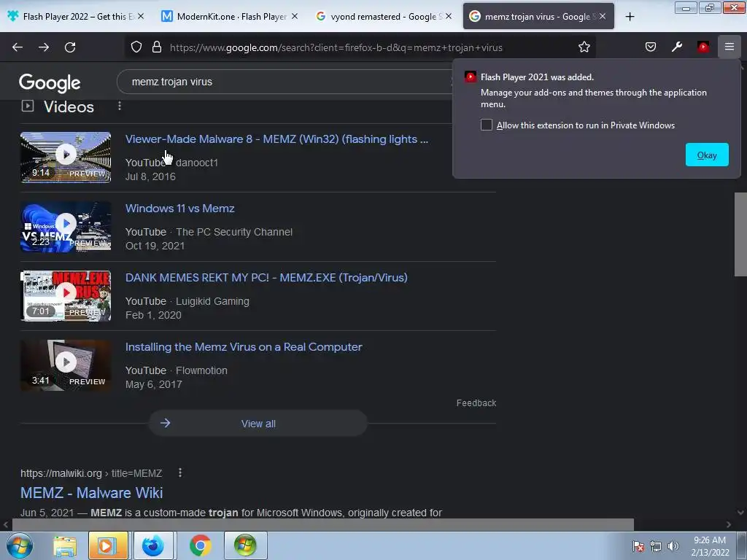This screenshot has height=560, width=747.
Task: Click the horizontal scrollbar right arrow
Action: tap(728, 524)
